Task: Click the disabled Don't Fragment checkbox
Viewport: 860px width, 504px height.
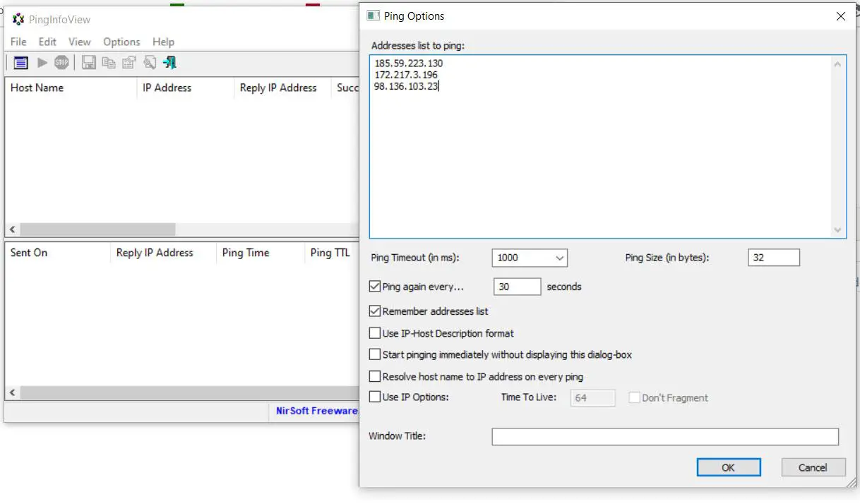Action: tap(634, 397)
